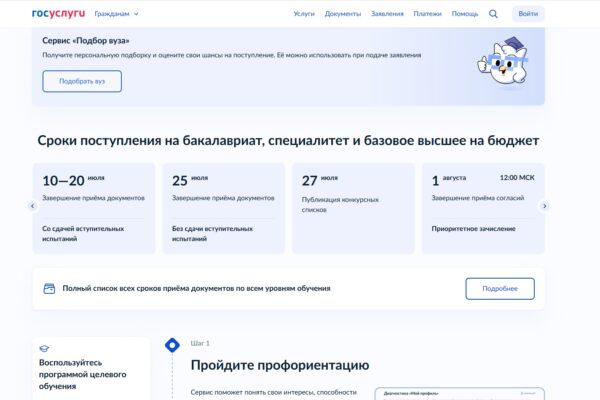Click the owl mascot illustration
Image resolution: width=600 pixels, height=400 pixels.
pos(503,61)
